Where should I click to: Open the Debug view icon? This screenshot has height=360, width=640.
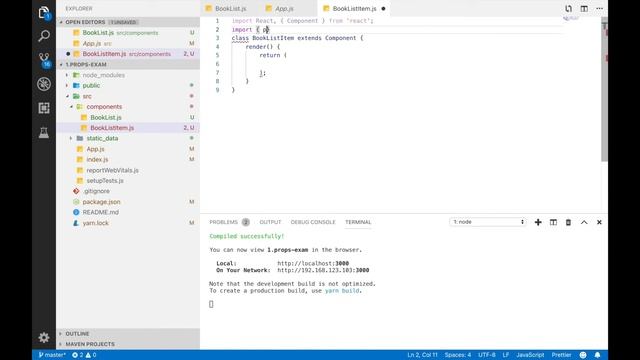point(44,84)
